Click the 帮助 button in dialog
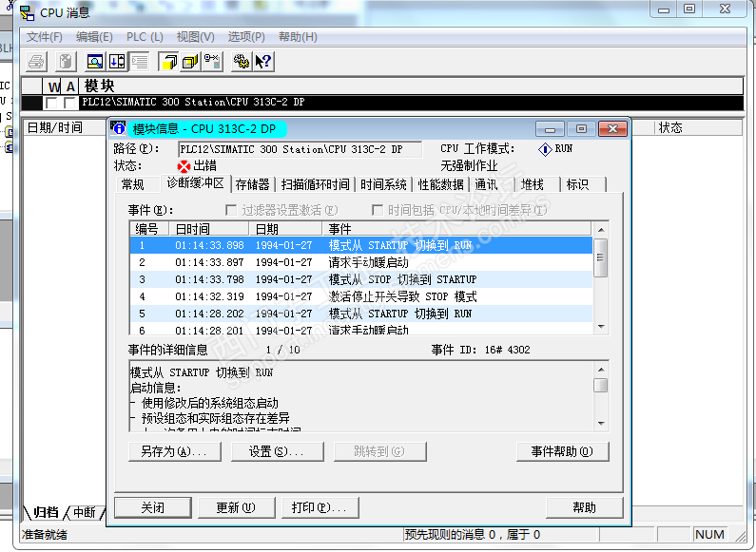The width and height of the screenshot is (756, 552). [x=585, y=507]
